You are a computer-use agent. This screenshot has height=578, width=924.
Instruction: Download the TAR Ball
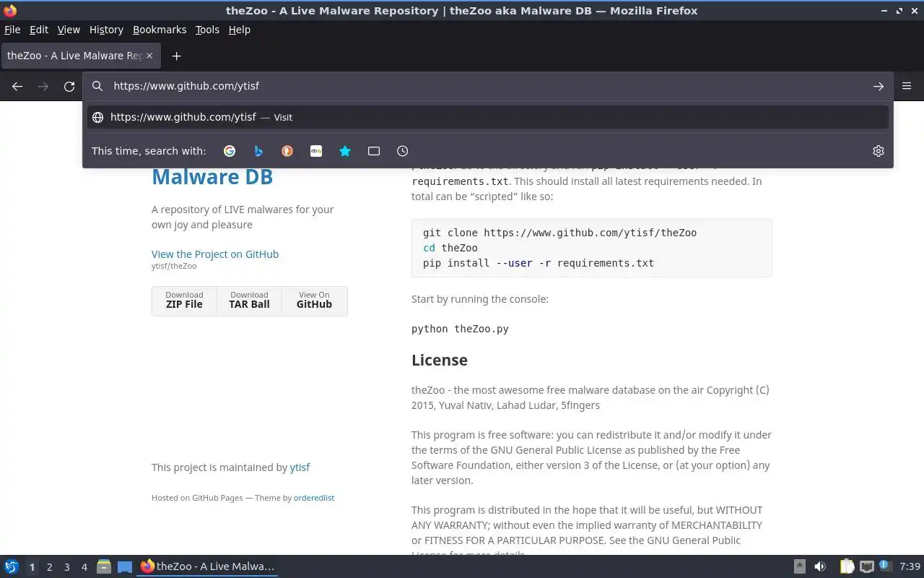point(249,301)
